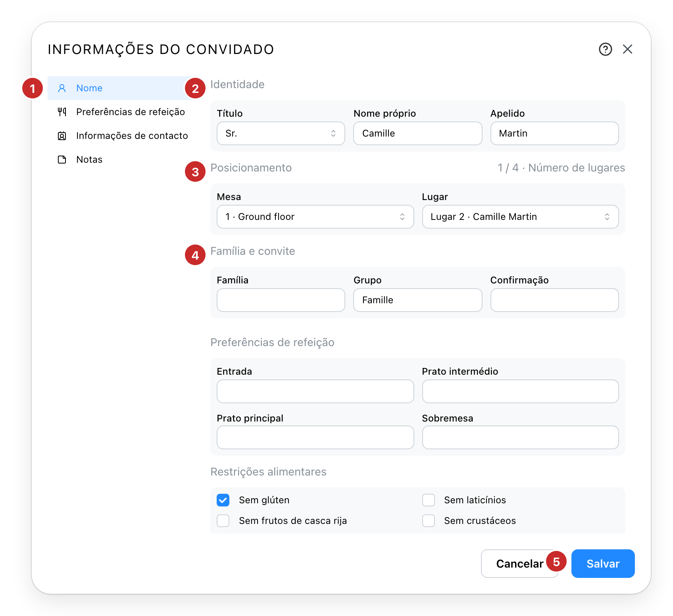Check the Sem crustáceos option
The width and height of the screenshot is (673, 616).
tap(429, 521)
